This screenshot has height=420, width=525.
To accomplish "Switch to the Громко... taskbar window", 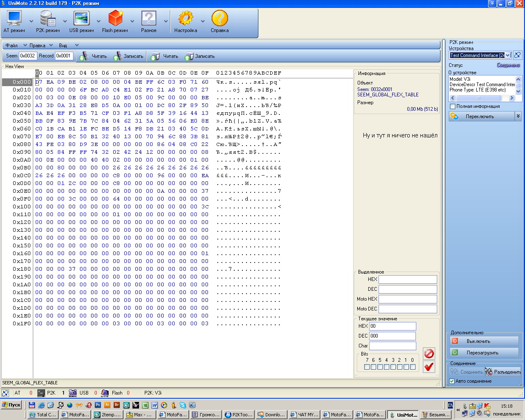I will click(x=206, y=415).
